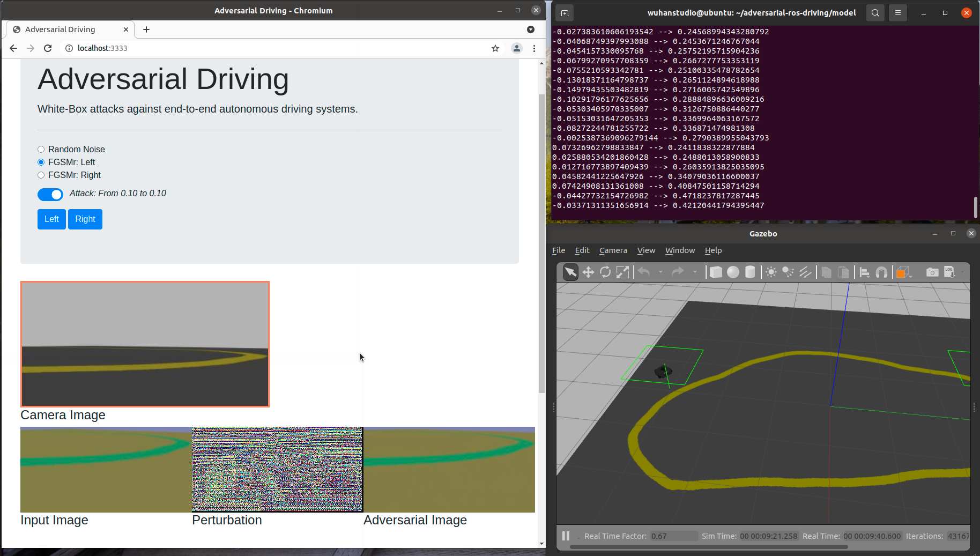Activate the translate mode tool in Gazebo

[588, 272]
